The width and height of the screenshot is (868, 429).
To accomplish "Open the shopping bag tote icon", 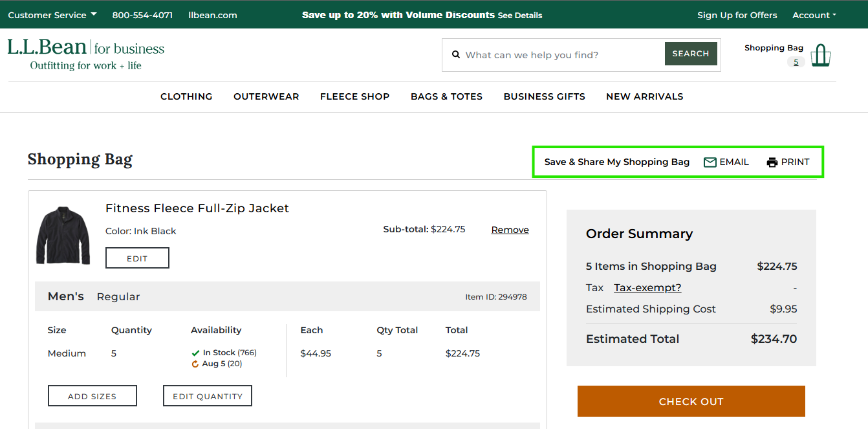I will pos(820,56).
